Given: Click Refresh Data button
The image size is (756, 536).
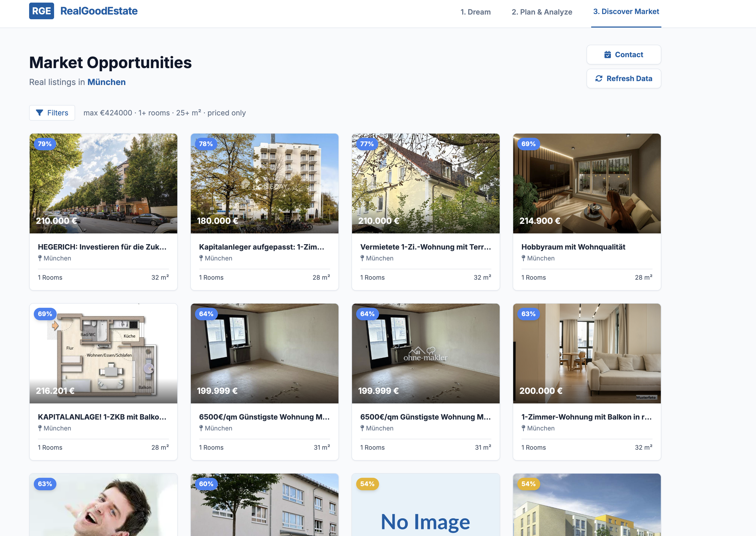Looking at the screenshot, I should coord(623,79).
